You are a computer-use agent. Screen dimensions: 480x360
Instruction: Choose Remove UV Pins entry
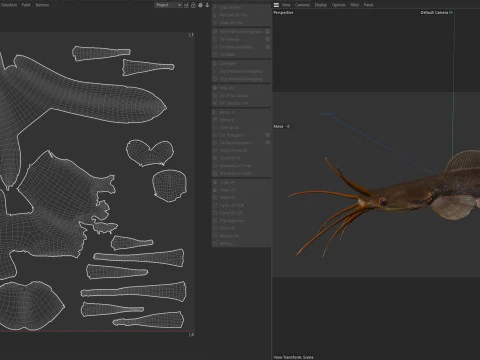241,15
